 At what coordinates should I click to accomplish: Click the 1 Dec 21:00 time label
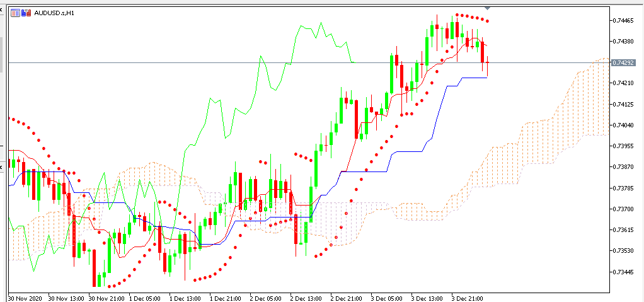point(226,298)
